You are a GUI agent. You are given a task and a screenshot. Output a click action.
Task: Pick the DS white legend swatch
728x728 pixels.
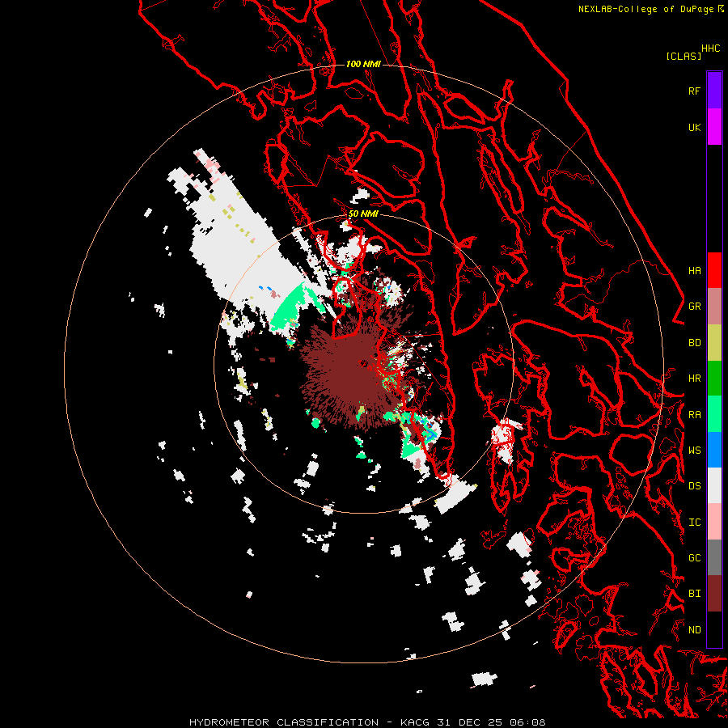pos(714,485)
